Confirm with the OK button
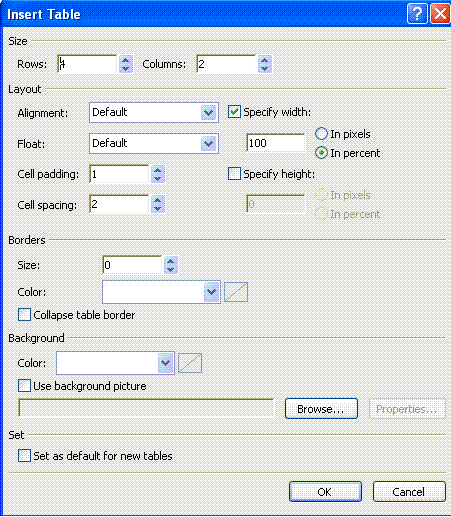Screen dimensions: 451x517 (325, 492)
